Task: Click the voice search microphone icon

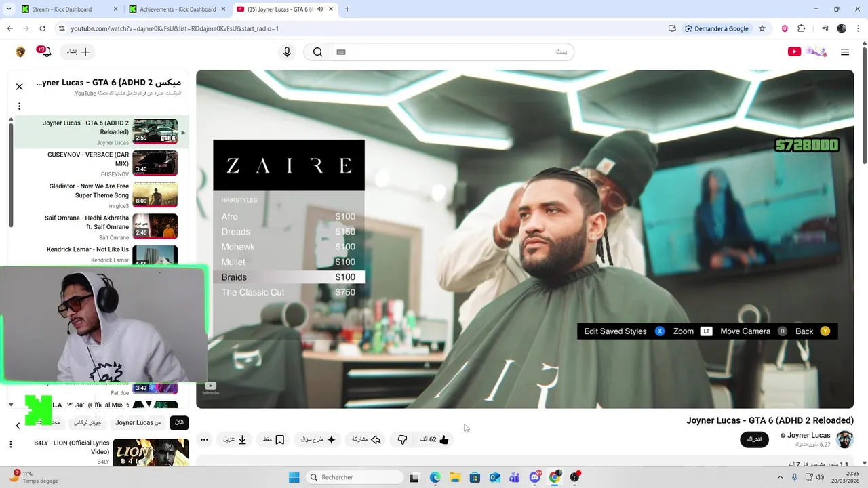Action: (287, 52)
